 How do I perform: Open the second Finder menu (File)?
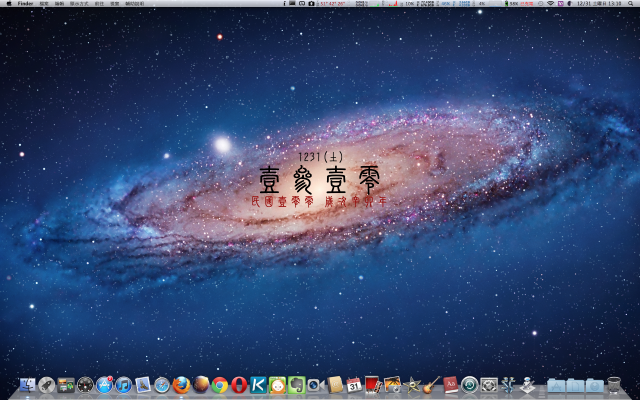pos(44,3)
